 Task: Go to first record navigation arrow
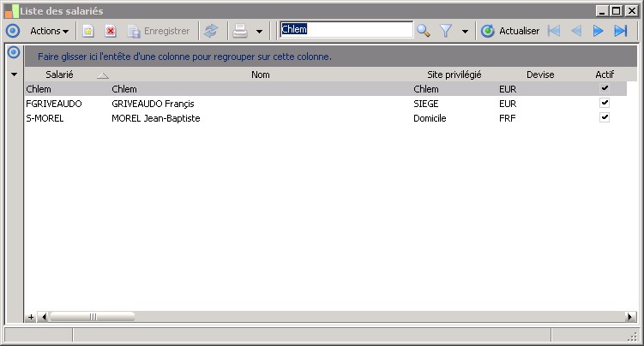pos(554,31)
